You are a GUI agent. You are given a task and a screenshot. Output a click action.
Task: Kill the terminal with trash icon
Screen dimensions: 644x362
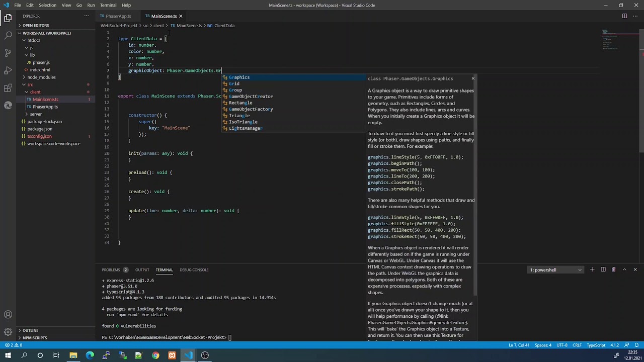[613, 270]
